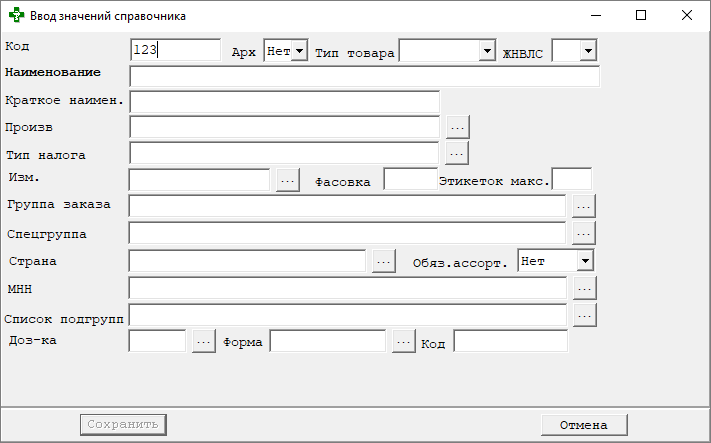The height and width of the screenshot is (443, 711).
Task: Click the Код field containing 123
Action: click(x=175, y=50)
